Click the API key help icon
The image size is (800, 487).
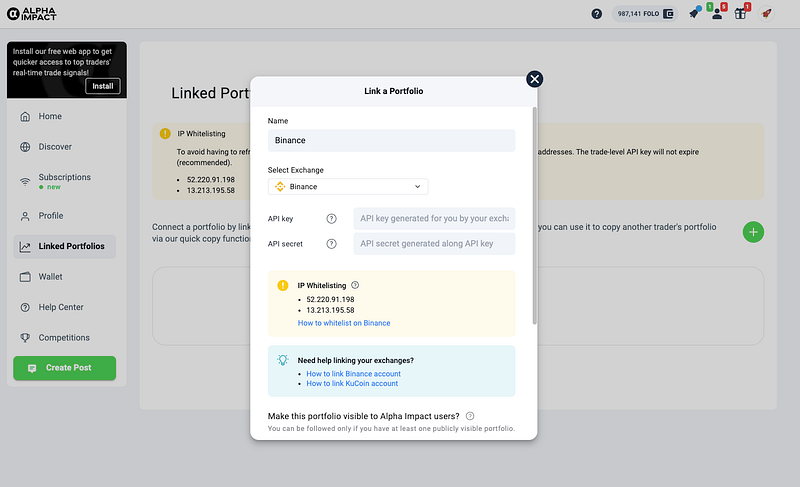coord(332,219)
